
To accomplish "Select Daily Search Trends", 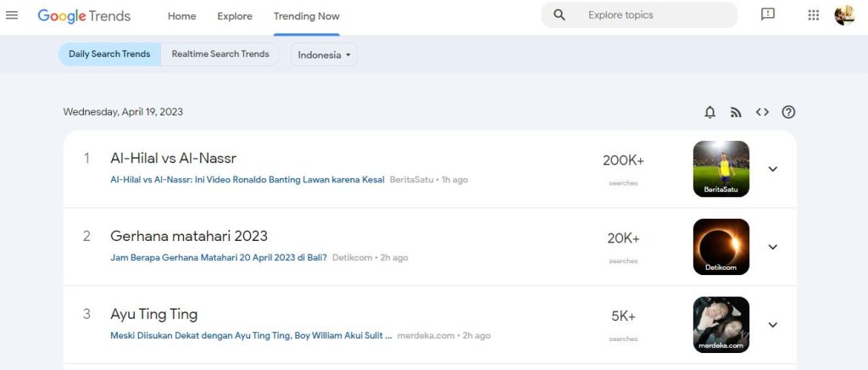I will coord(109,54).
